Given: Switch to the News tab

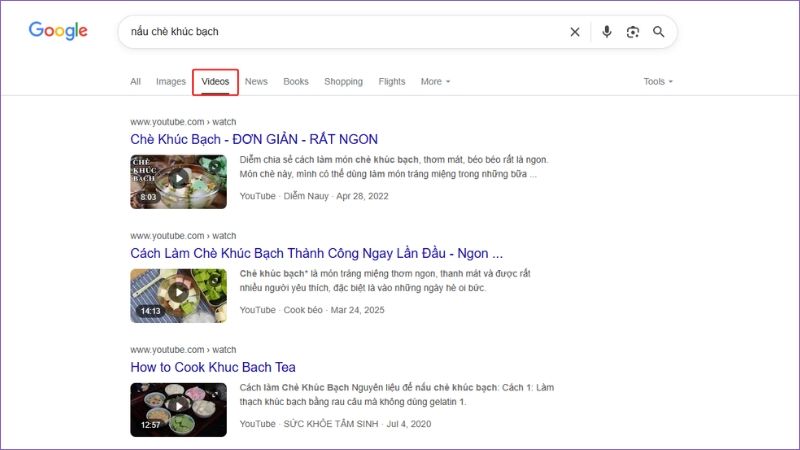Looking at the screenshot, I should 256,82.
